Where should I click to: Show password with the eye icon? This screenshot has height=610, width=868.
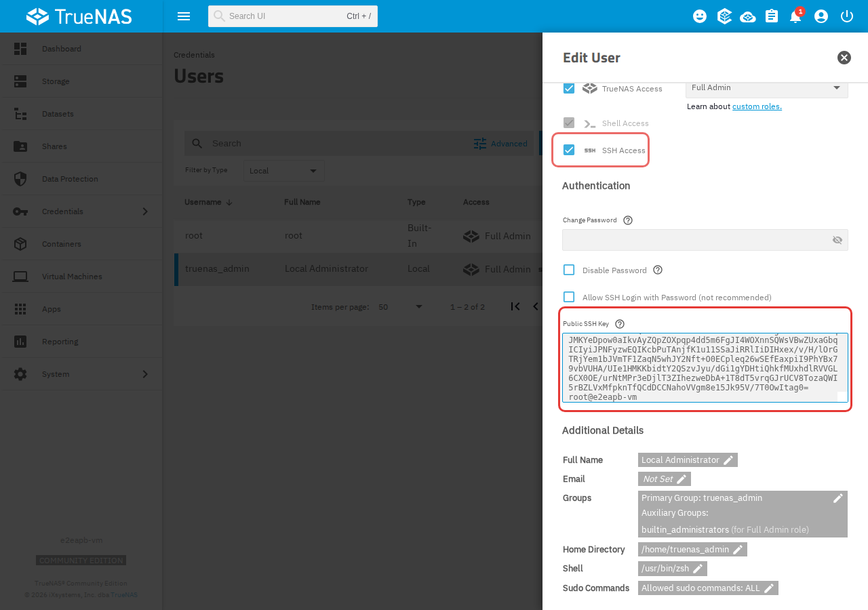[837, 240]
